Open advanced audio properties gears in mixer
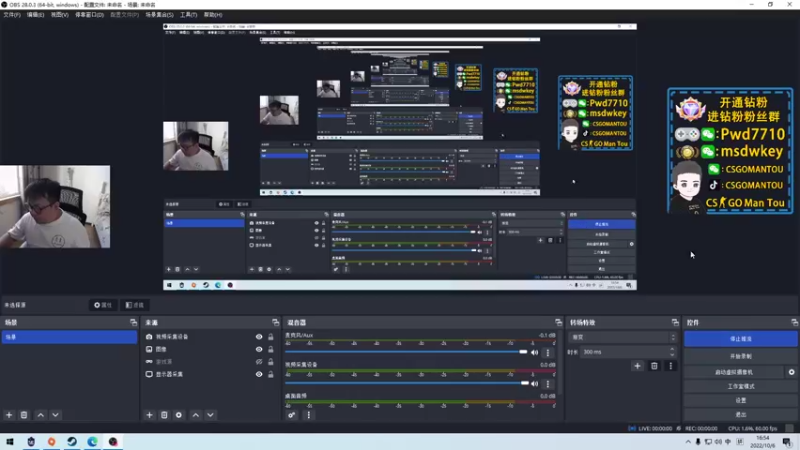The height and width of the screenshot is (450, 800). point(291,415)
